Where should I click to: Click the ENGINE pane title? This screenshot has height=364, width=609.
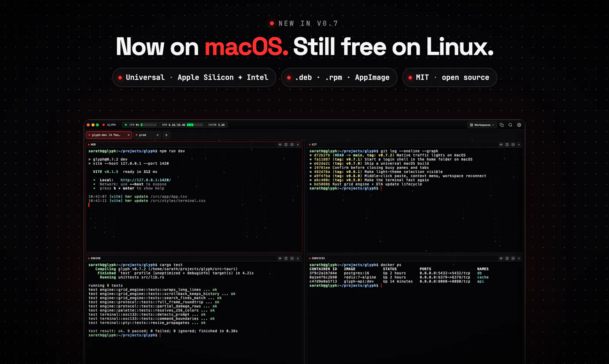tap(96, 258)
